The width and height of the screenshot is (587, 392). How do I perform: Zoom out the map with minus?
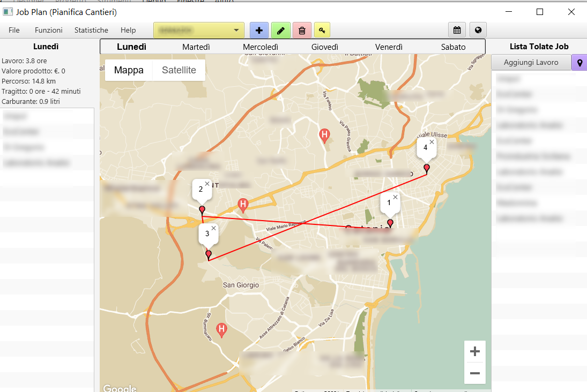[474, 373]
